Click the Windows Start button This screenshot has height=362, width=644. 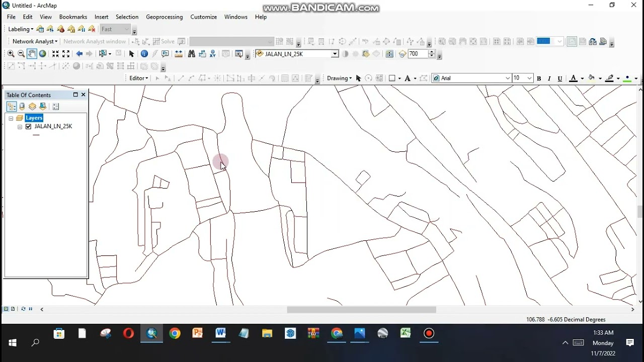(x=13, y=342)
